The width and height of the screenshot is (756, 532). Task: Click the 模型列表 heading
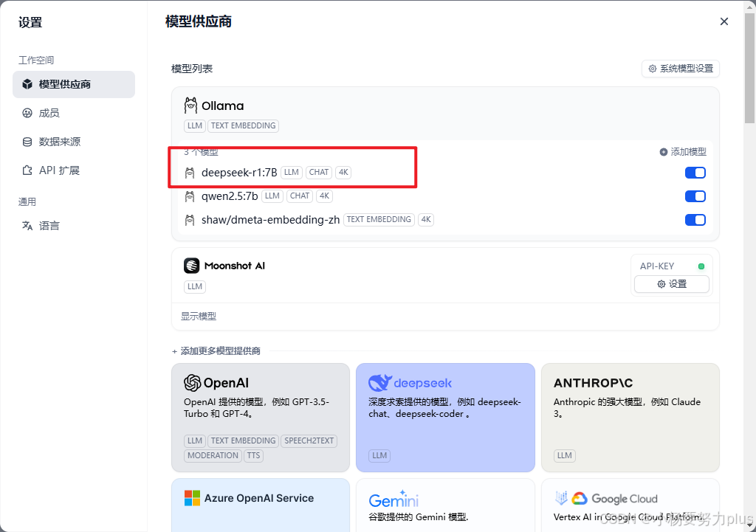(x=192, y=69)
